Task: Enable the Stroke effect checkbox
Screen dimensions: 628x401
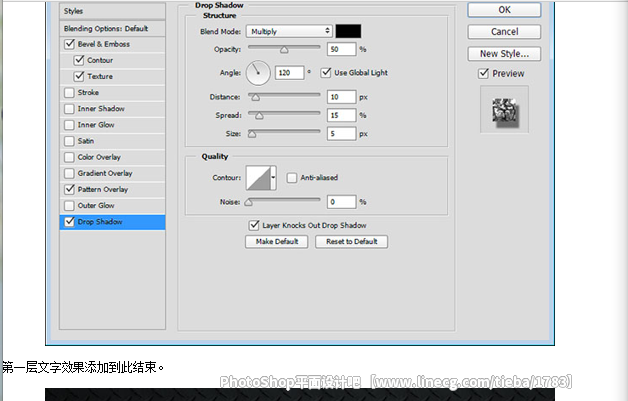Action: pos(69,93)
